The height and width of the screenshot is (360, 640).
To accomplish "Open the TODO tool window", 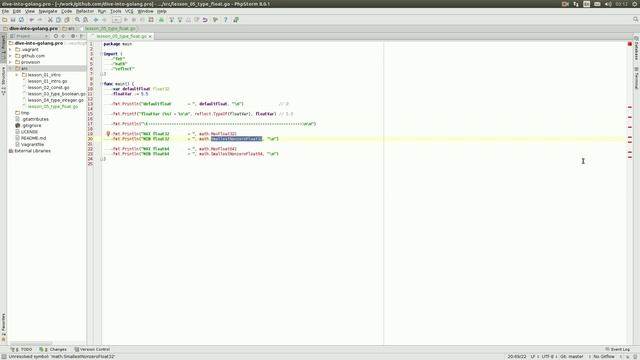I will [22, 349].
